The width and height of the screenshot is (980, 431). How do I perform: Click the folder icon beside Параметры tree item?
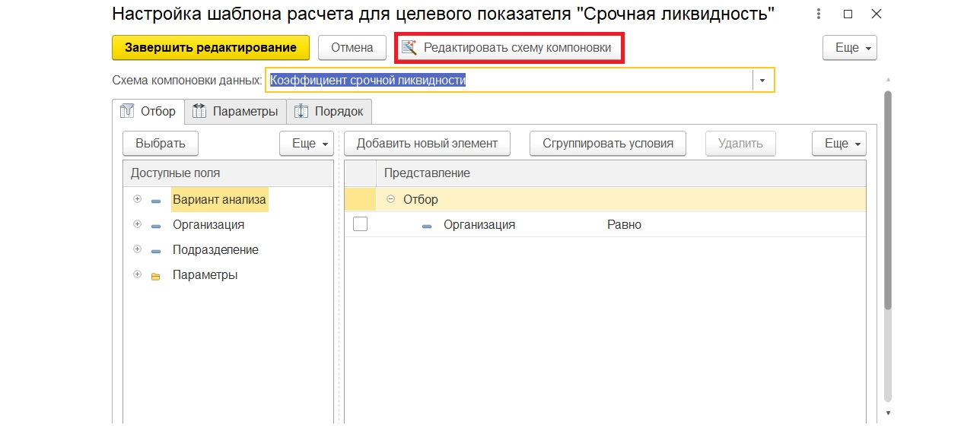click(x=156, y=276)
